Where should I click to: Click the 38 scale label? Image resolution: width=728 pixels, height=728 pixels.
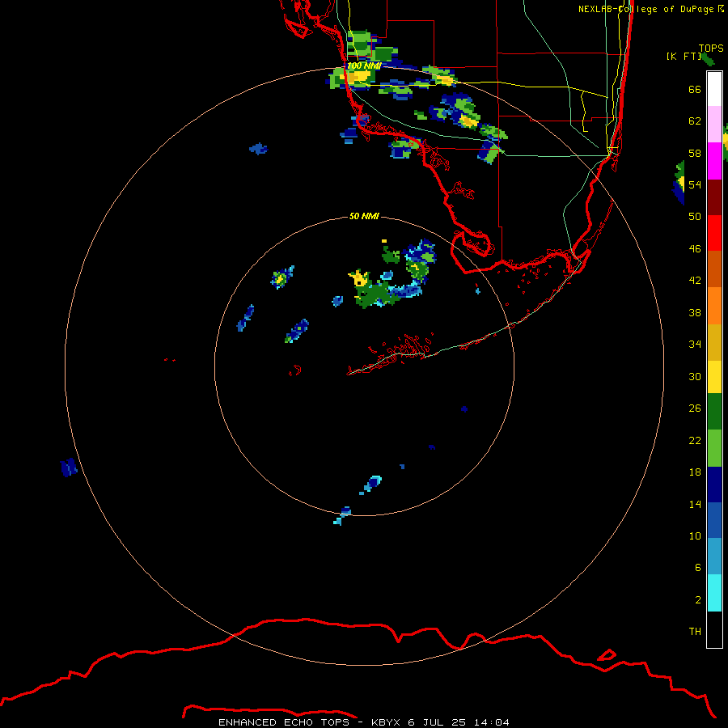(x=695, y=312)
